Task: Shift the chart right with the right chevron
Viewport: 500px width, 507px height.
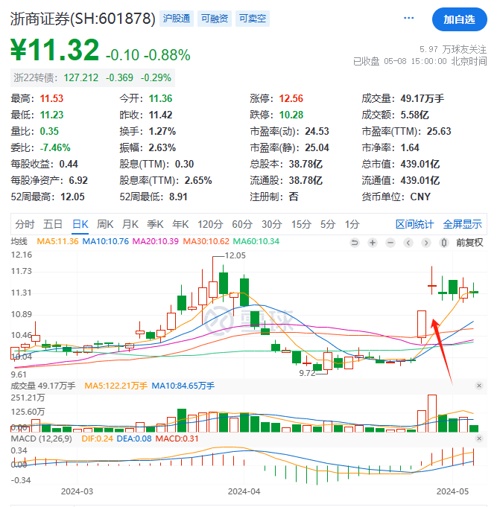Action: [426, 243]
